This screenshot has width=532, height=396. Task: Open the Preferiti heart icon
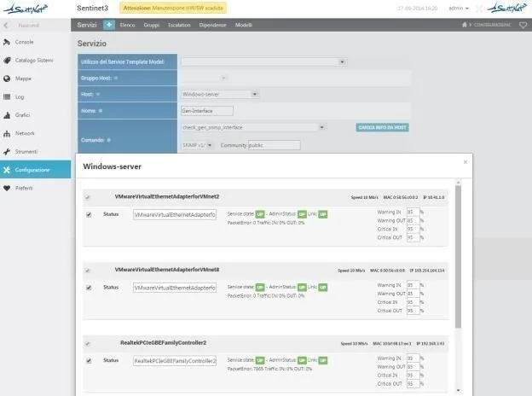[x=7, y=188]
